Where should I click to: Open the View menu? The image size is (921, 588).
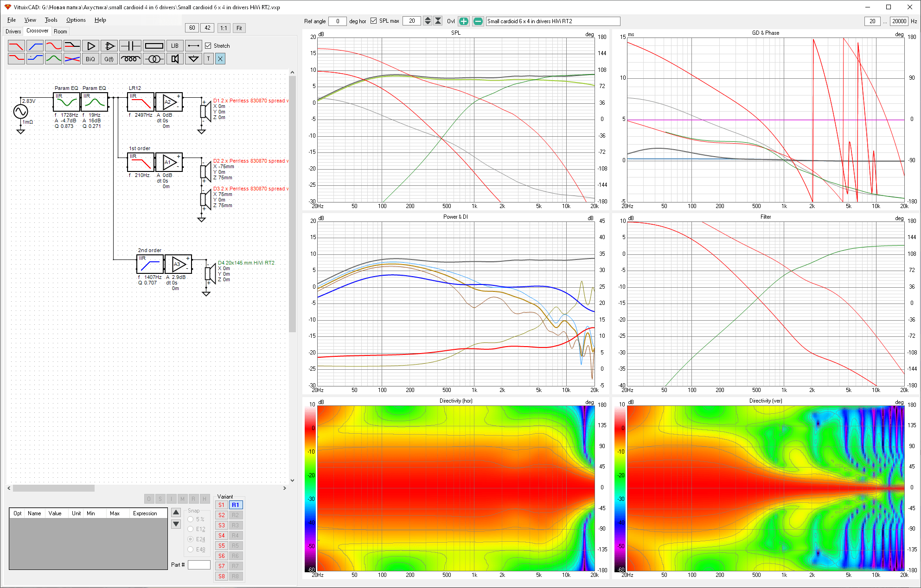tap(30, 20)
